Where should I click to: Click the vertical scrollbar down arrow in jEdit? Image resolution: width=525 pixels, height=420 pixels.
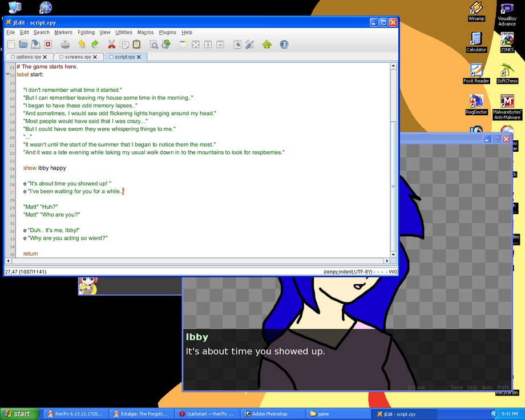point(393,255)
